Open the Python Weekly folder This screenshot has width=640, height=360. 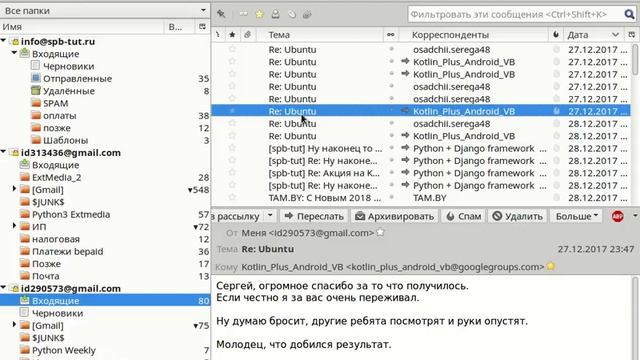click(x=64, y=350)
